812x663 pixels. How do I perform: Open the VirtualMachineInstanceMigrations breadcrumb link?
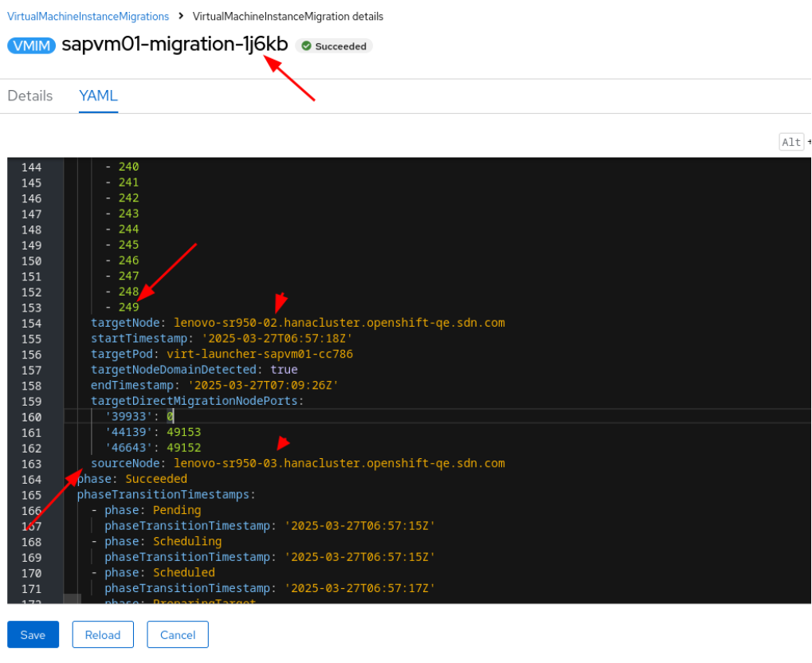click(88, 17)
